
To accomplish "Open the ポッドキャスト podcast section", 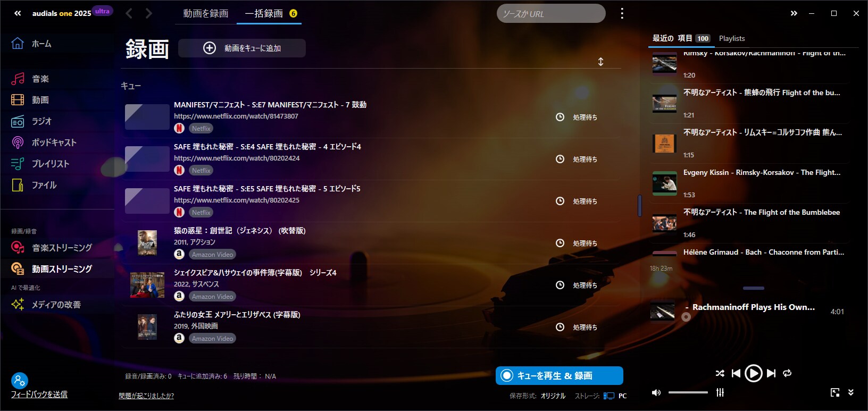I will pos(44,142).
